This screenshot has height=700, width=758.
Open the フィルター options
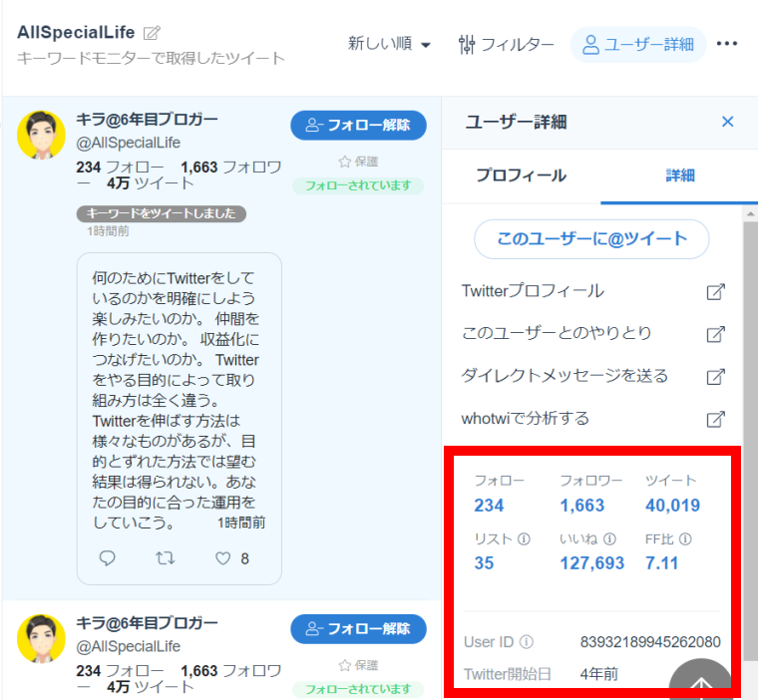coord(506,44)
